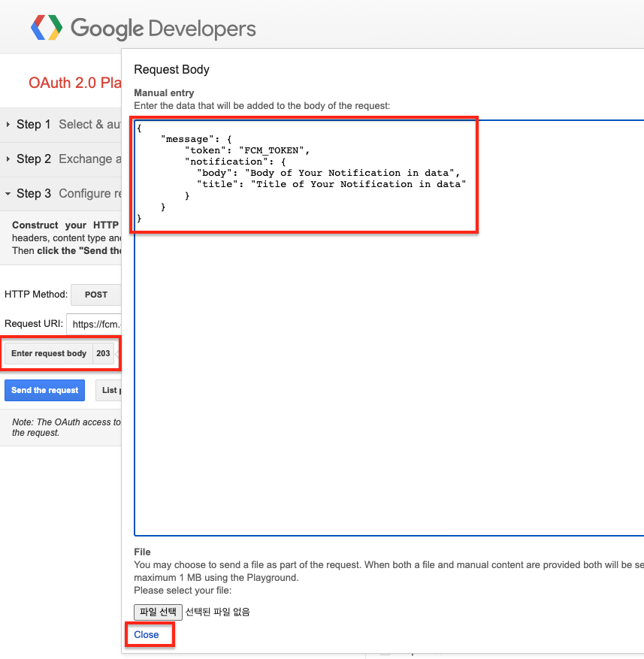Expand Step 2 arrow
Screen dimensions: 644x659
(8, 159)
